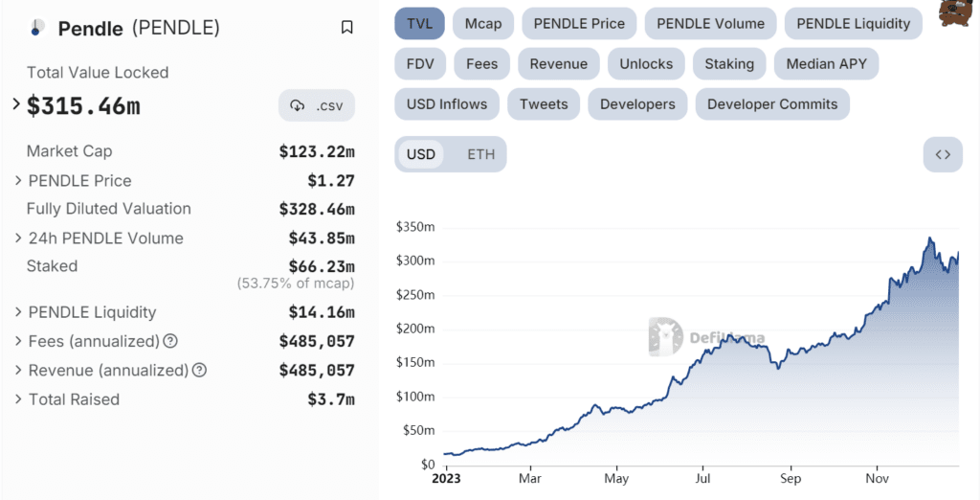This screenshot has height=500, width=980.
Task: Show Unlocks on the chart
Action: (646, 64)
